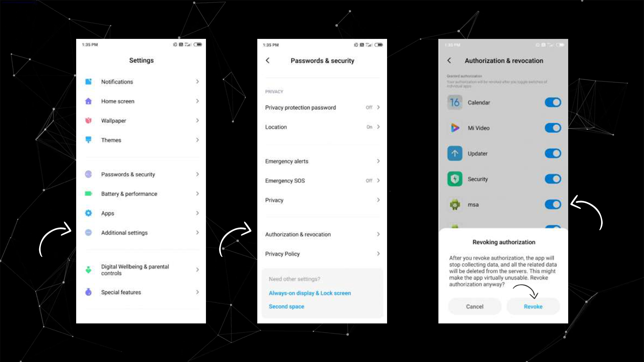The width and height of the screenshot is (644, 362).
Task: Toggle Calendar authorization switch
Action: click(552, 102)
